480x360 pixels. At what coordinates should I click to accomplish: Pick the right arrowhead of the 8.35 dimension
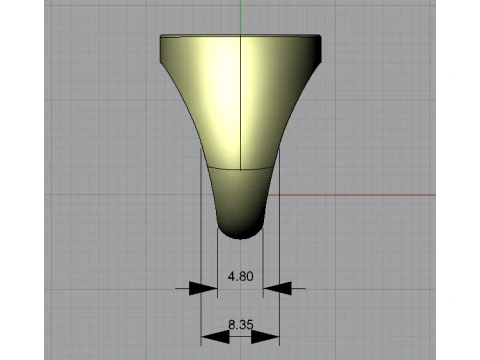pos(265,337)
